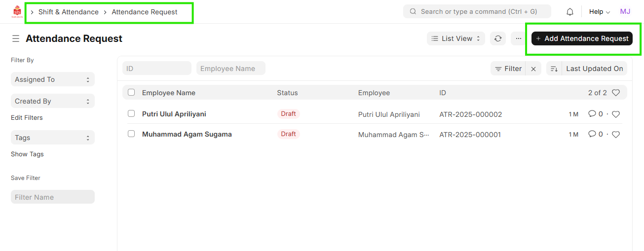Click the notification bell icon

click(570, 12)
